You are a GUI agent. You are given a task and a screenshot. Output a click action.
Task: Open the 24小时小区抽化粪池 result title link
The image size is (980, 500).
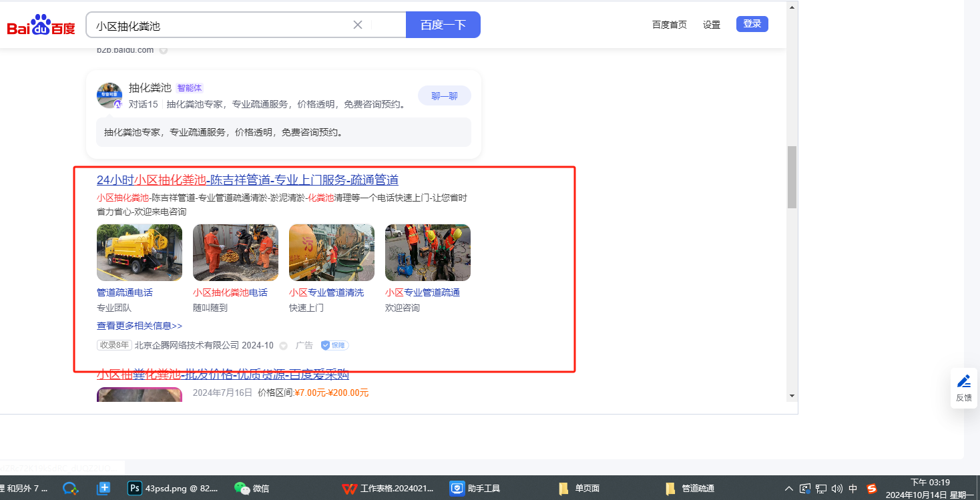[x=247, y=180]
